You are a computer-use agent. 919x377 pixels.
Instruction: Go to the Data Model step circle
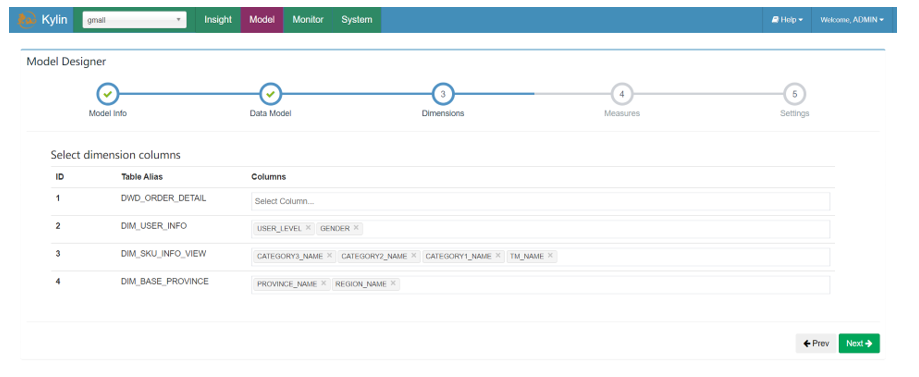pos(270,94)
